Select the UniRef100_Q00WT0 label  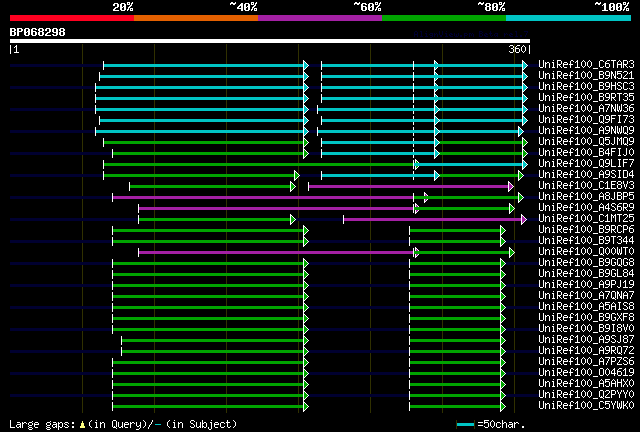[x=586, y=252]
